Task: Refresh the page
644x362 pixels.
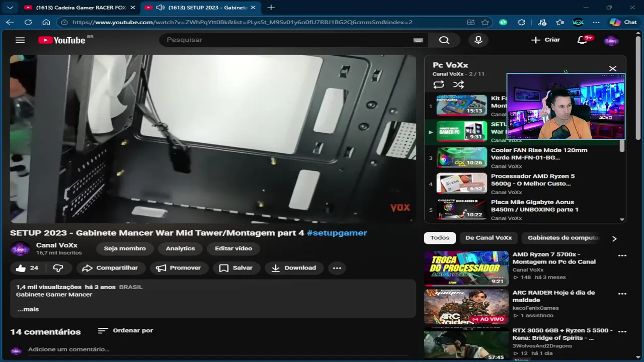Action: (28, 22)
